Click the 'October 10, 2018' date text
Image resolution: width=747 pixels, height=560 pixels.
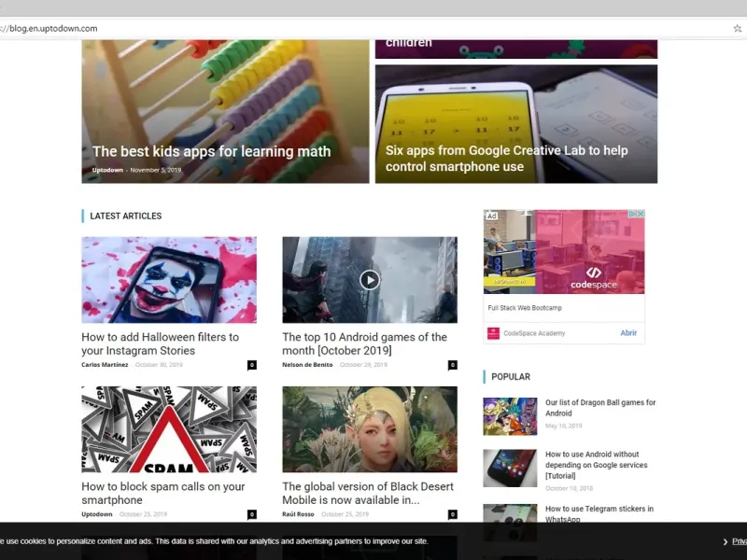[x=570, y=488]
